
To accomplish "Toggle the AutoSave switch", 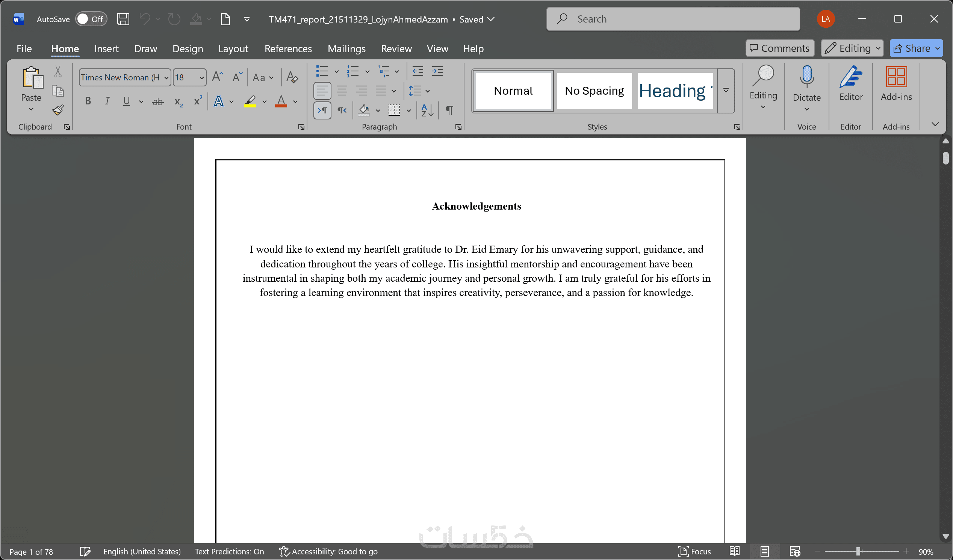I will tap(91, 19).
